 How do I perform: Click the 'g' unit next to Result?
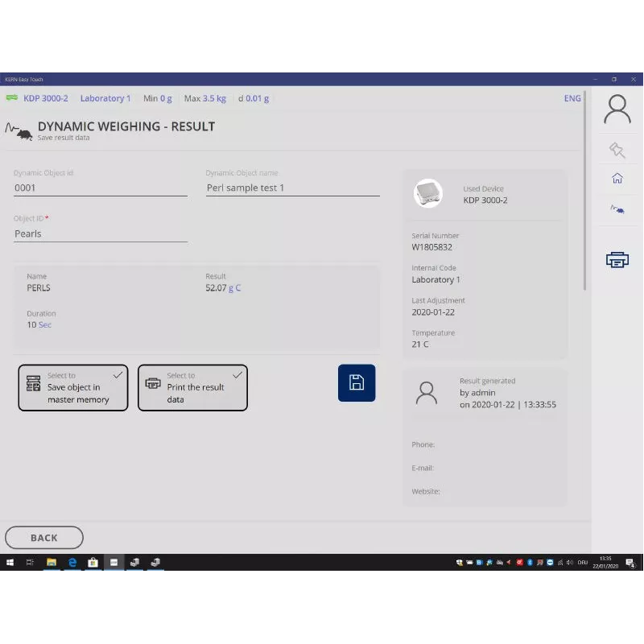click(230, 287)
